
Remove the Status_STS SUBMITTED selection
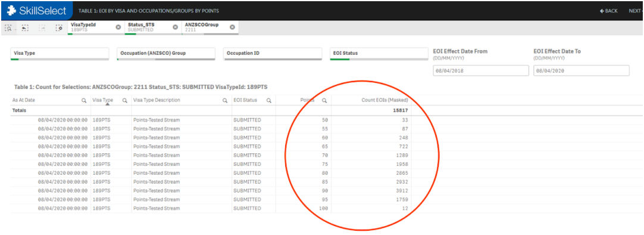[176, 27]
